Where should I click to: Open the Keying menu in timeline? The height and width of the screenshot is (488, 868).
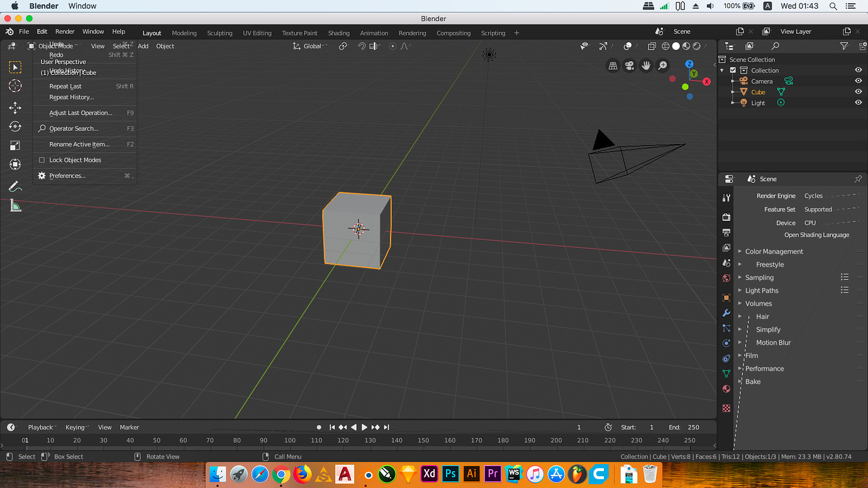pyautogui.click(x=76, y=427)
